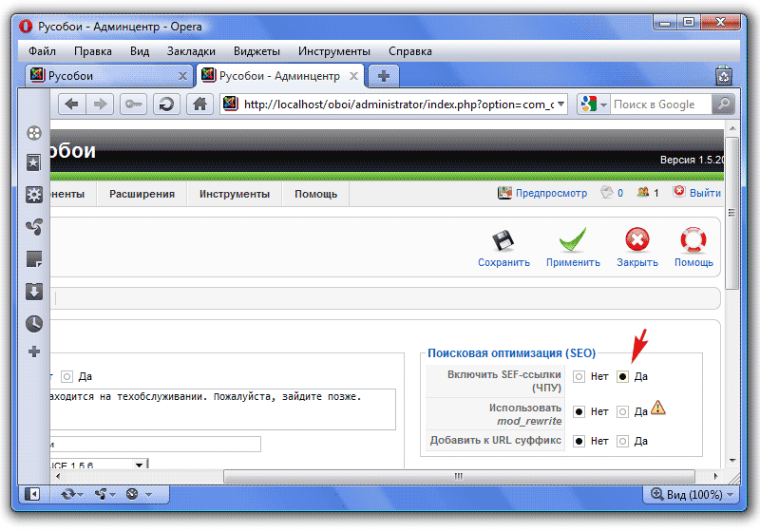
Task: Open the history clock panel in sidebar
Action: pyautogui.click(x=34, y=323)
